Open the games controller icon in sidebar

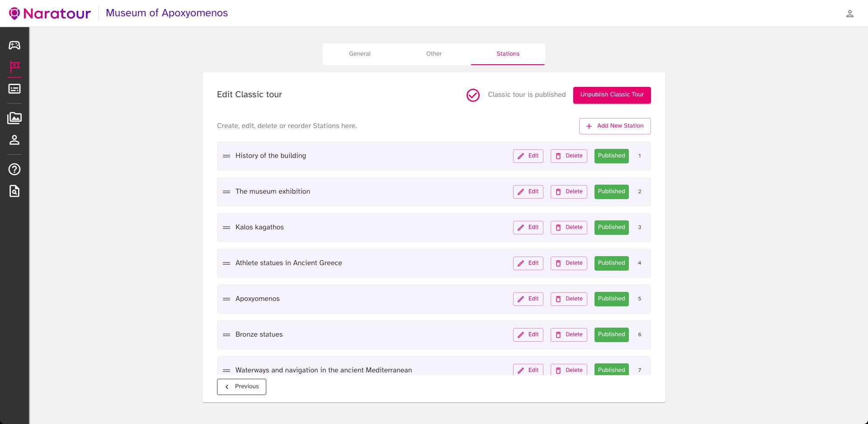coord(14,45)
